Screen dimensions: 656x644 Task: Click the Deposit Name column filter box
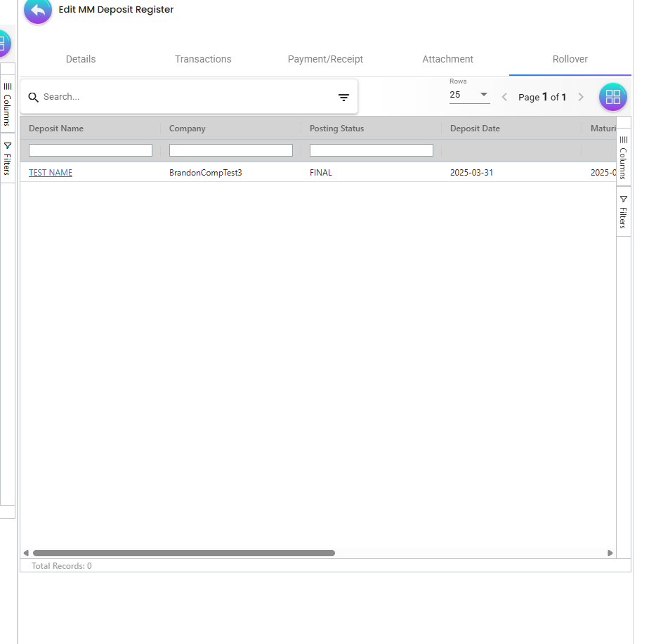point(90,150)
